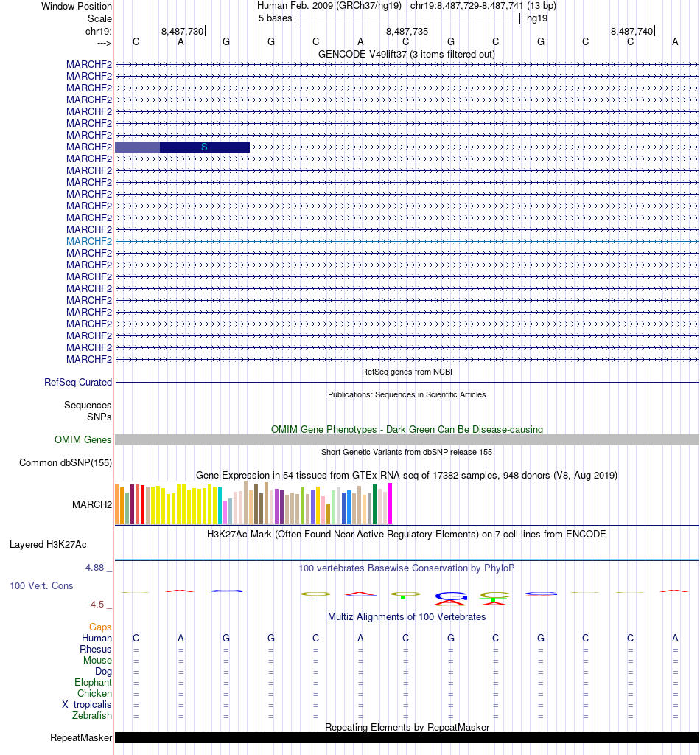Open the RepeatMasker track label

(x=81, y=737)
